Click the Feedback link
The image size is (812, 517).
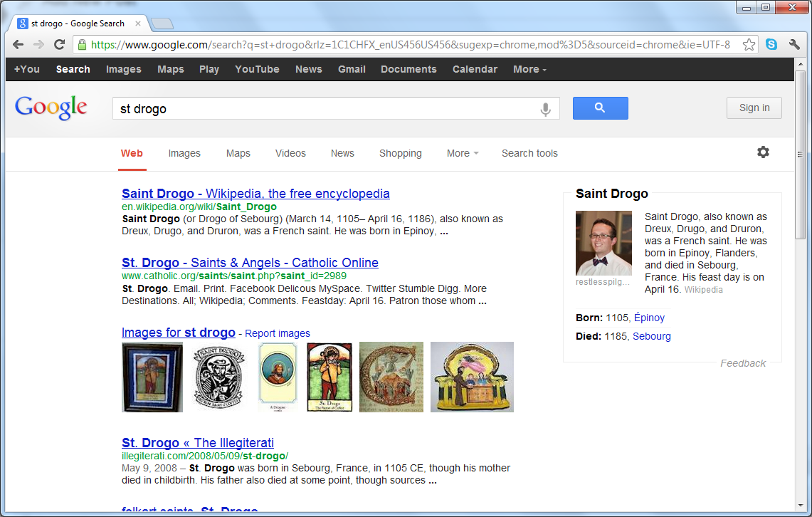pos(743,363)
